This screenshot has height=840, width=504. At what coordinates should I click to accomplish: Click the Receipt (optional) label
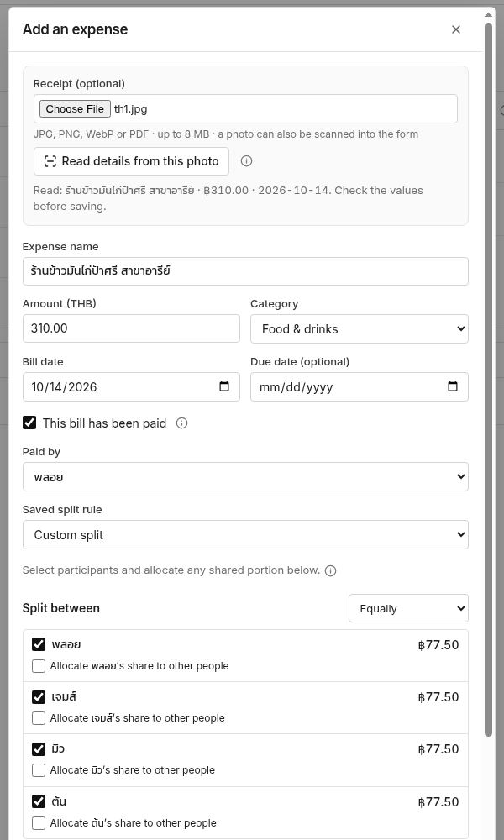[79, 83]
